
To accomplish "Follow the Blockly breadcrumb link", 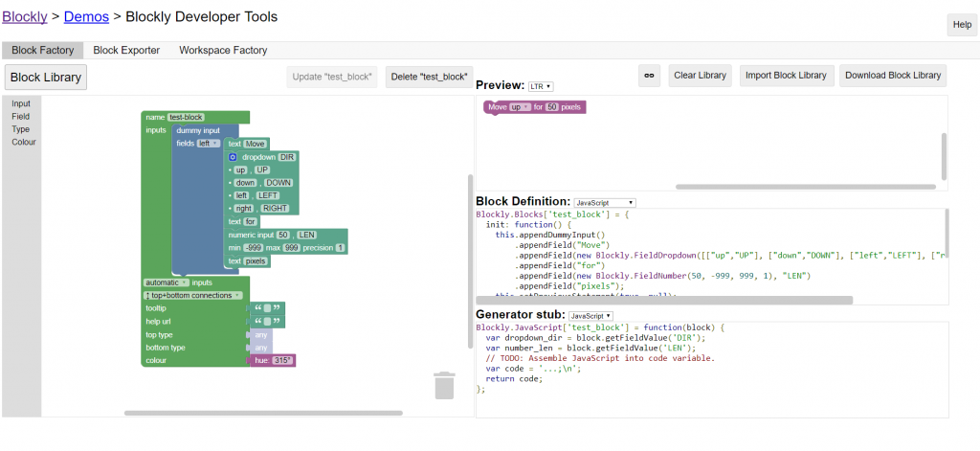I will (25, 17).
